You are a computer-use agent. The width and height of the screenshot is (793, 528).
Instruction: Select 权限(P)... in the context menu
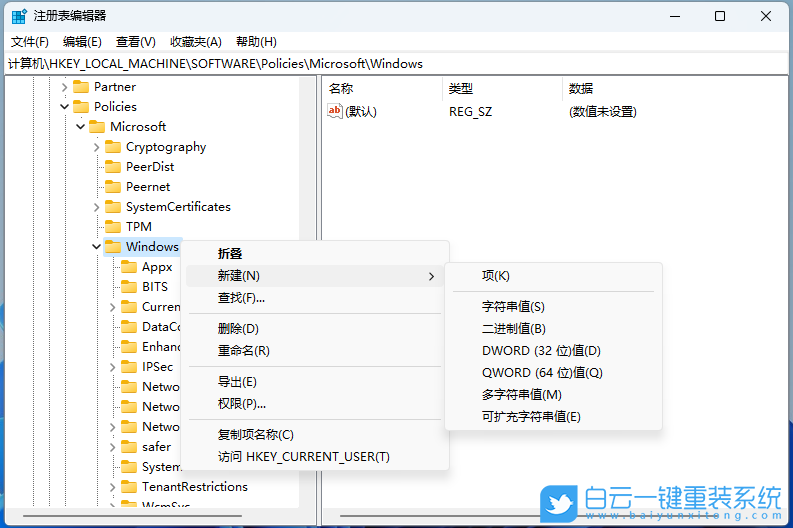[241, 404]
